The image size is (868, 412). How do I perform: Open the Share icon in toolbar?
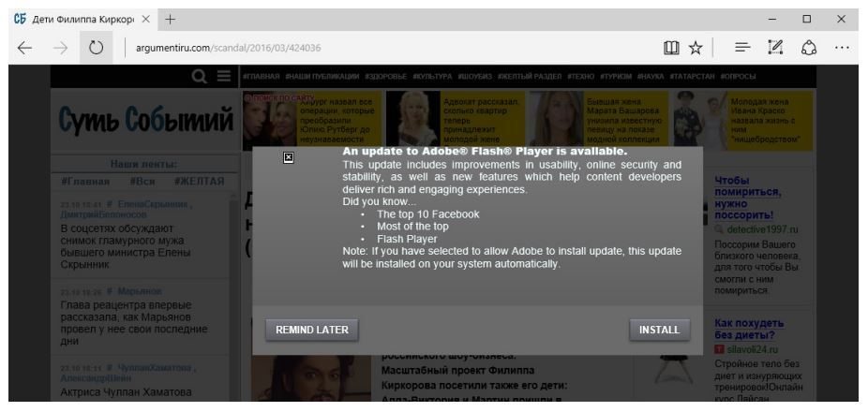click(809, 48)
